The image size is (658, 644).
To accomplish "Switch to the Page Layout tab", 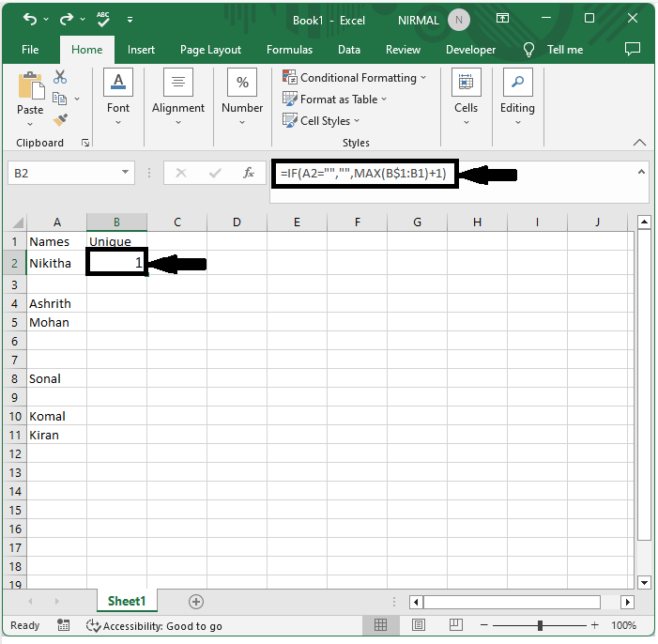I will 210,50.
